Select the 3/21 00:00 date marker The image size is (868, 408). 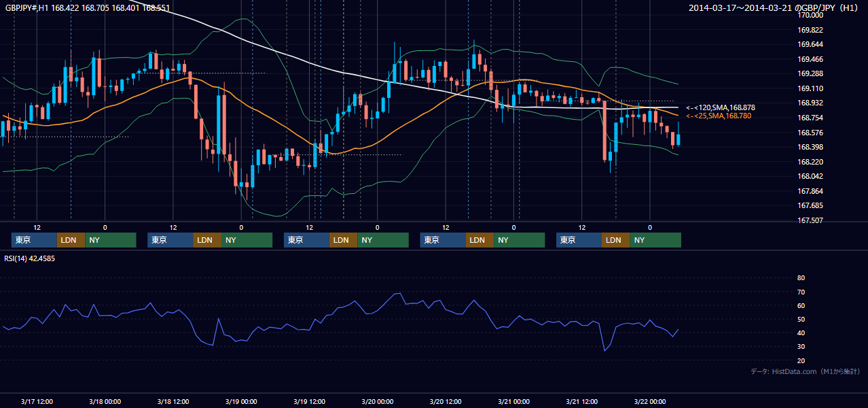513,401
